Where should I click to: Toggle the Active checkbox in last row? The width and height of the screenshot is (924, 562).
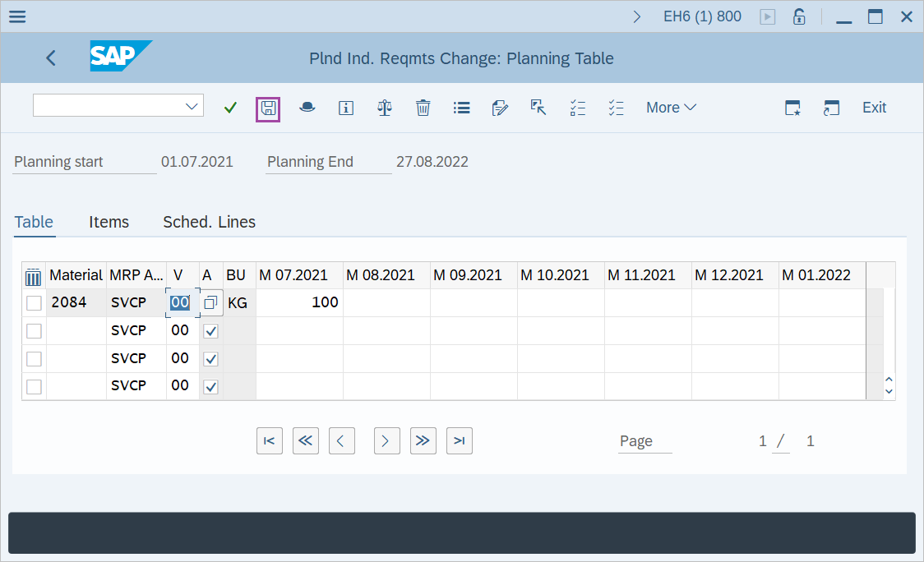point(210,387)
